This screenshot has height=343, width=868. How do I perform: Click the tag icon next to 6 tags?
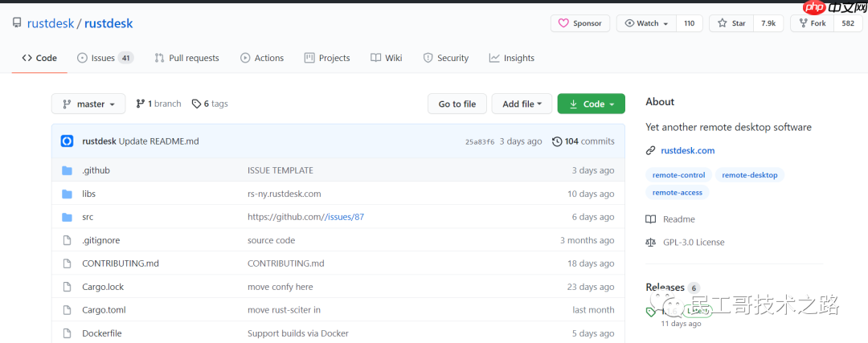(196, 104)
